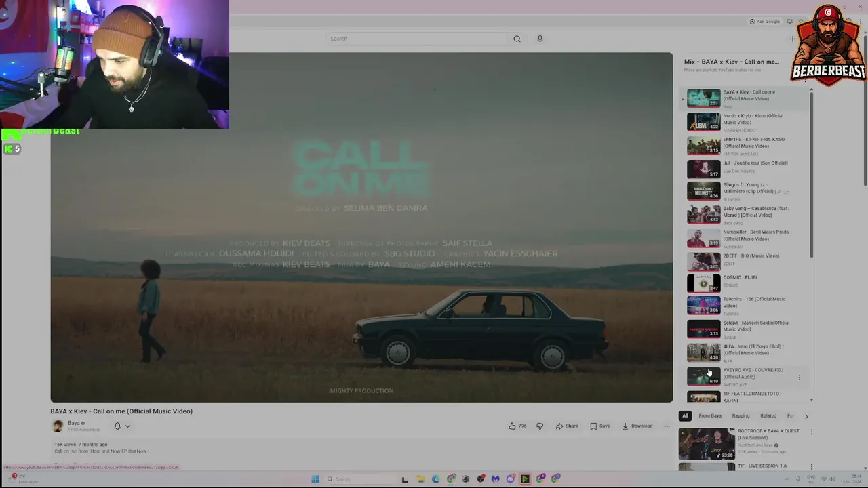Download the Call on me video
This screenshot has height=488, width=868.
pyautogui.click(x=637, y=426)
